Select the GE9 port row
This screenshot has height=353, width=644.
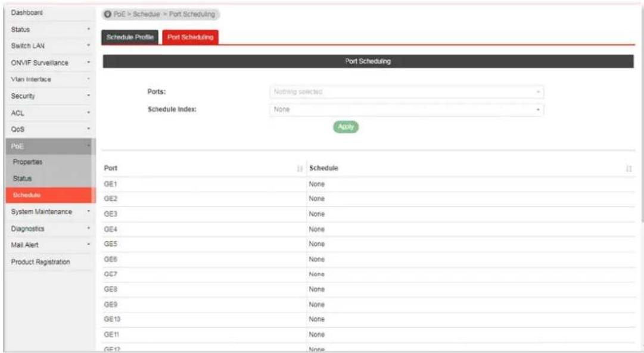pos(368,305)
